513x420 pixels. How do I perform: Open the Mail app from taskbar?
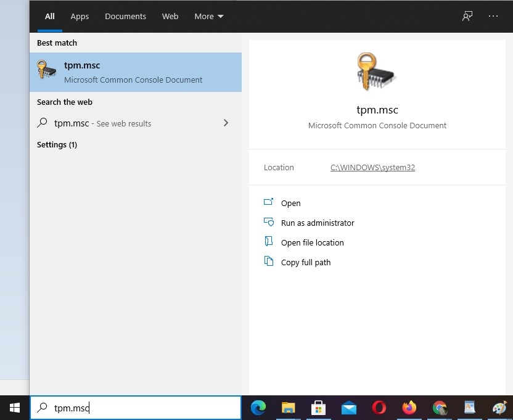(x=348, y=408)
